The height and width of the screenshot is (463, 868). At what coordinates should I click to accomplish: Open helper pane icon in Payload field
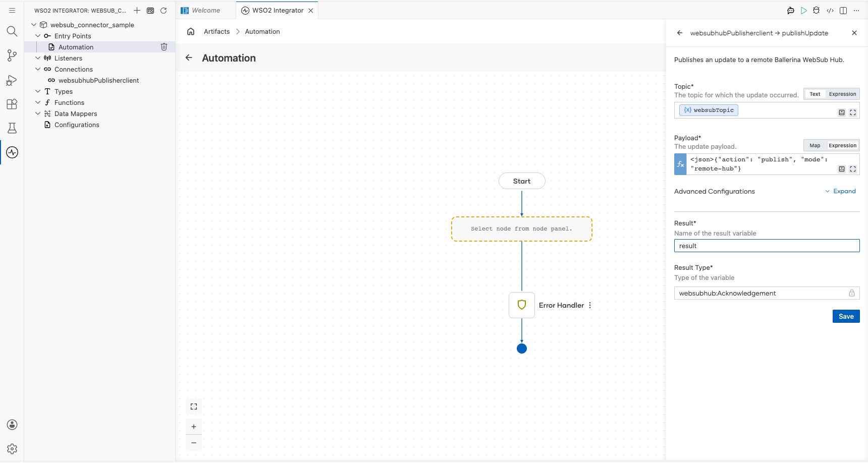pos(842,169)
